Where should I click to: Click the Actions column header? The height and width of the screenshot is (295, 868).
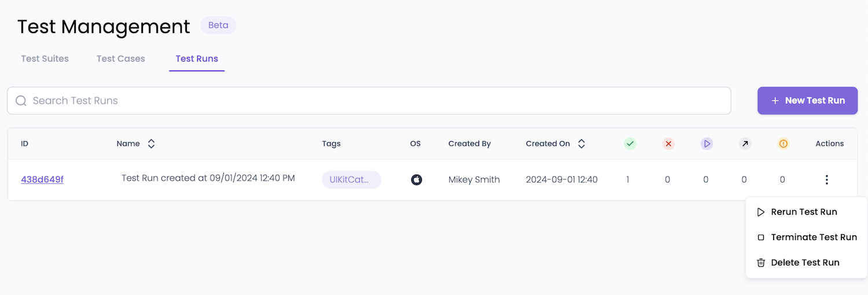[830, 143]
